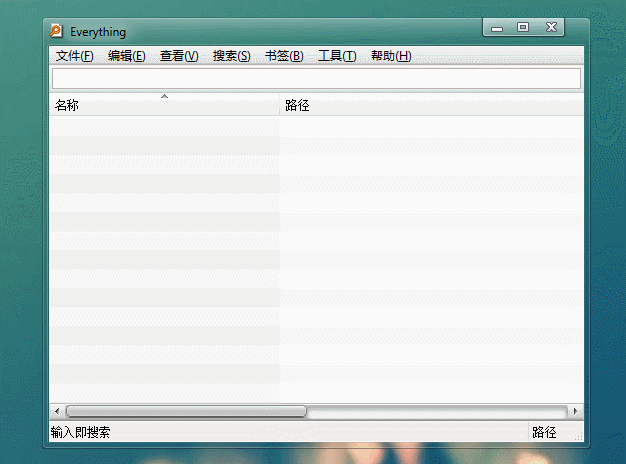
Task: Click the horizontal scrollbar thumb
Action: 186,411
